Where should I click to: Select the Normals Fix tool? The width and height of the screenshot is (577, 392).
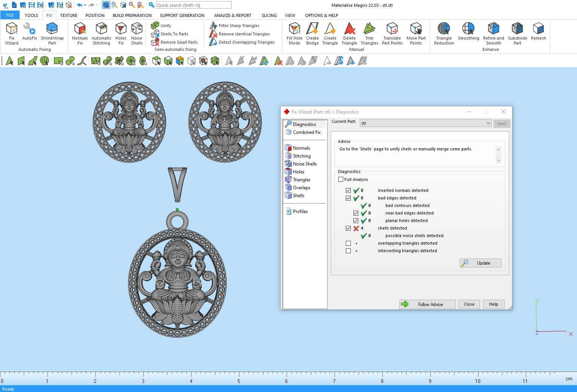pyautogui.click(x=80, y=33)
